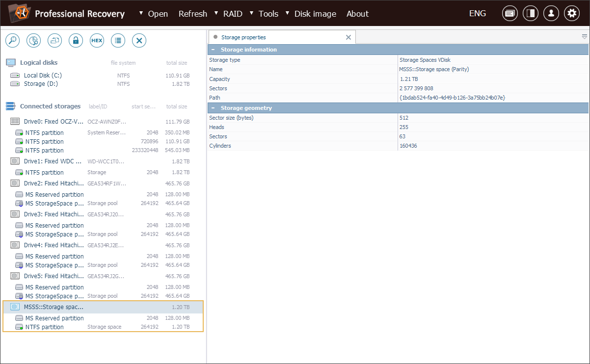Viewport: 590px width, 364px height.
Task: Click the 'Storage Spaces VDisk' storage type value
Action: (x=425, y=60)
